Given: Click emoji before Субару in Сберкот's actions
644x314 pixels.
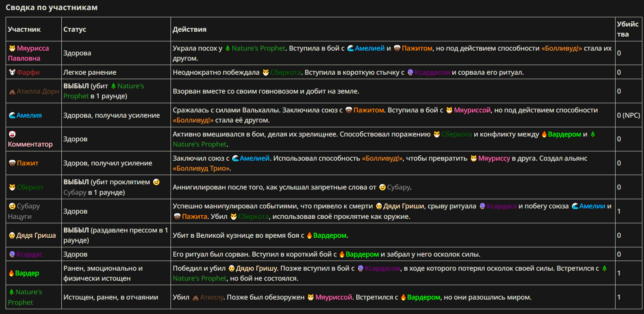Looking at the screenshot, I should pyautogui.click(x=382, y=187).
